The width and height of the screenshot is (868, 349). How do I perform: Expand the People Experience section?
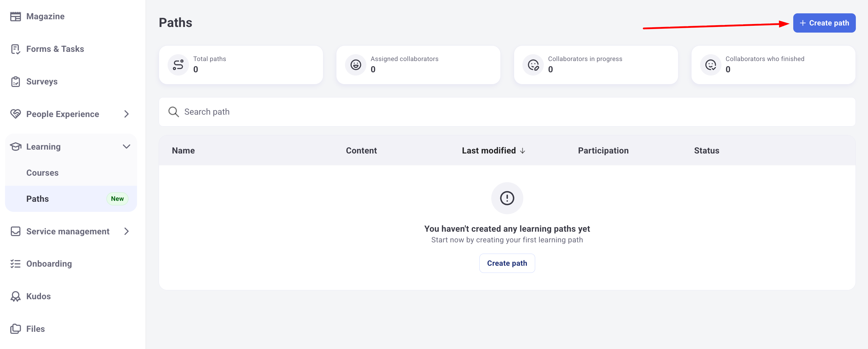(x=127, y=114)
